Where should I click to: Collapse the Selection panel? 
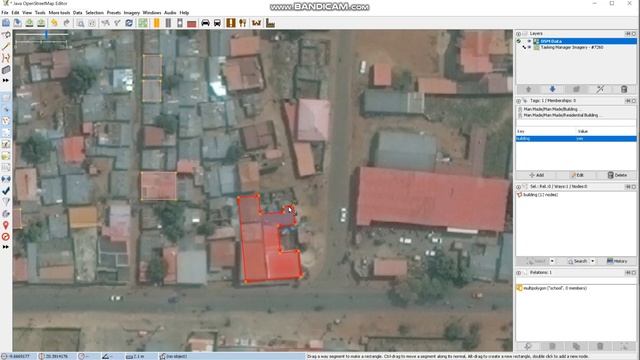(x=518, y=187)
